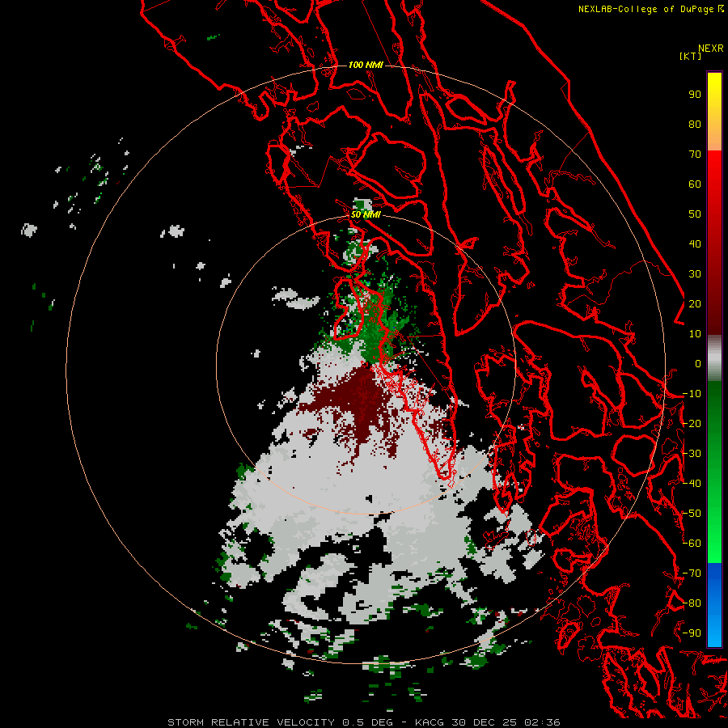
Task: Click the -30 value on the velocity scale
Action: click(x=692, y=454)
